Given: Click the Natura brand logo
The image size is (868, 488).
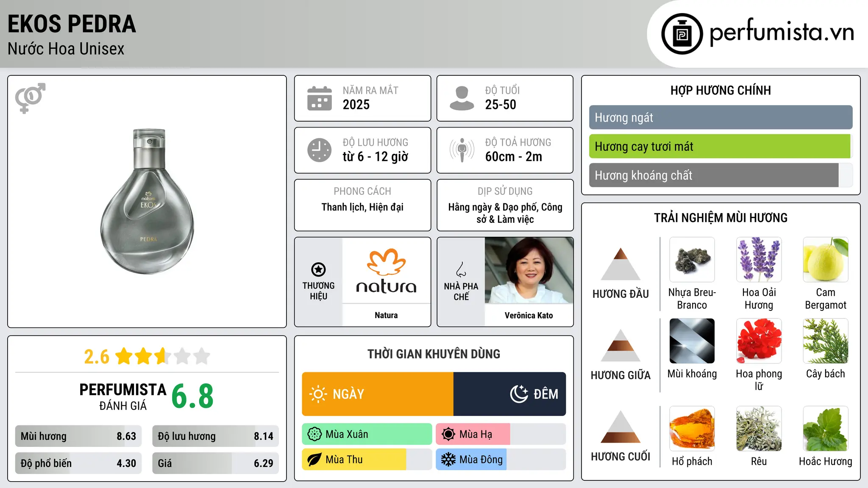Looking at the screenshot, I should click(x=386, y=271).
